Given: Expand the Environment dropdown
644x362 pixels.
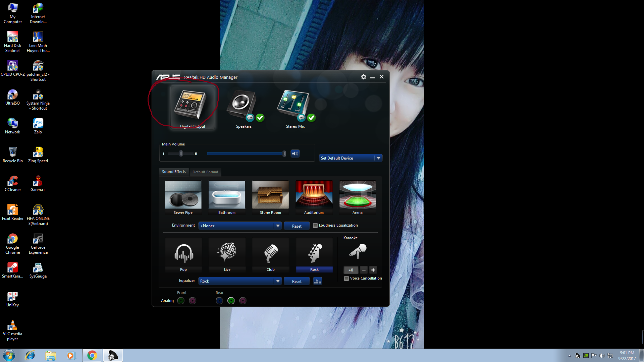Looking at the screenshot, I should coord(278,226).
